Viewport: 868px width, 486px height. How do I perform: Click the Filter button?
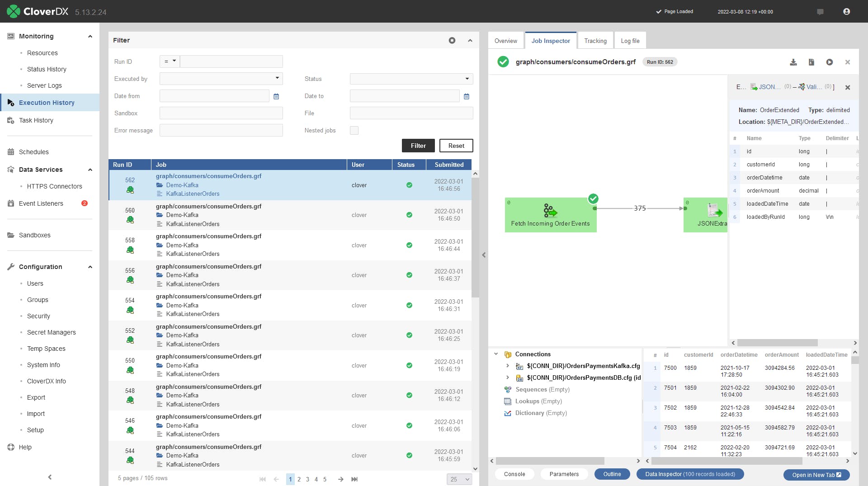click(418, 146)
